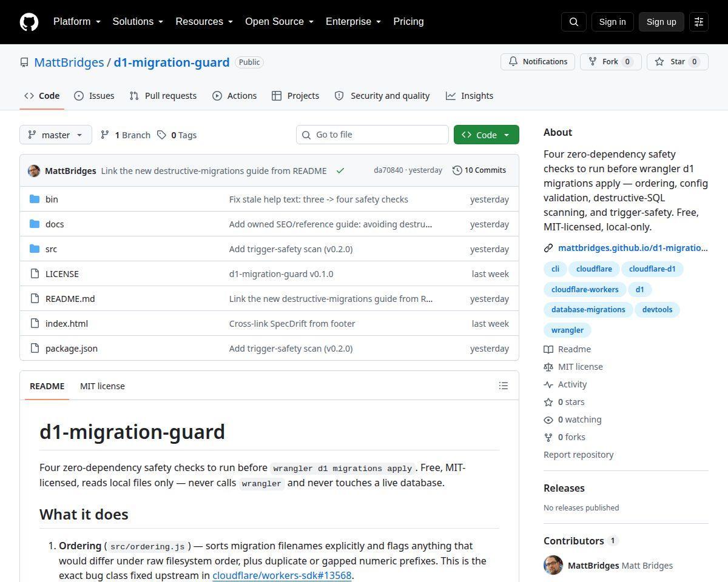Open the 1 Branch link
This screenshot has width=728, height=582.
126,135
